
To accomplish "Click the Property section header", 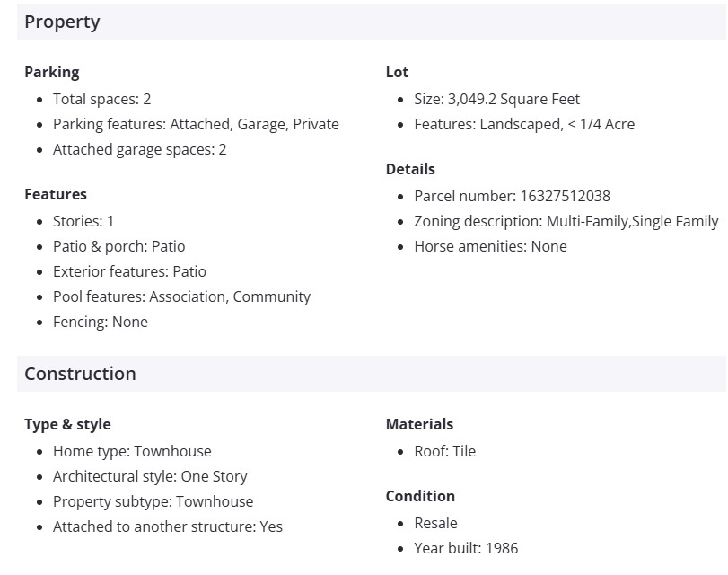I will click(62, 22).
